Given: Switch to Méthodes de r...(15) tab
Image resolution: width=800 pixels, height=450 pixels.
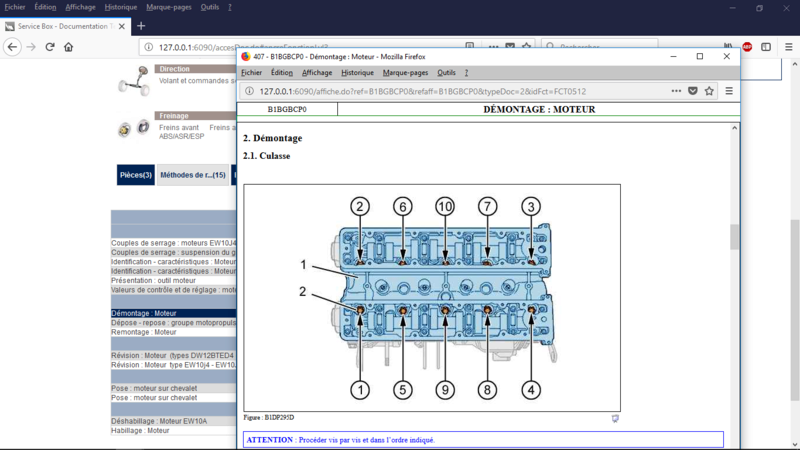Looking at the screenshot, I should (x=193, y=175).
